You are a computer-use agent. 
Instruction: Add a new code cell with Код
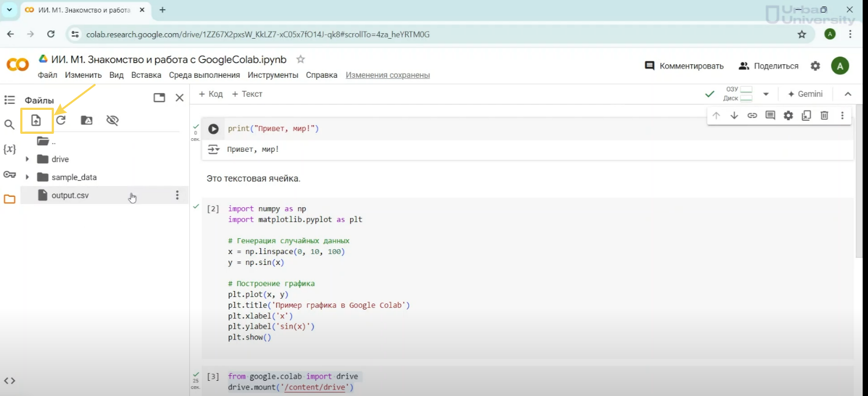pos(211,94)
